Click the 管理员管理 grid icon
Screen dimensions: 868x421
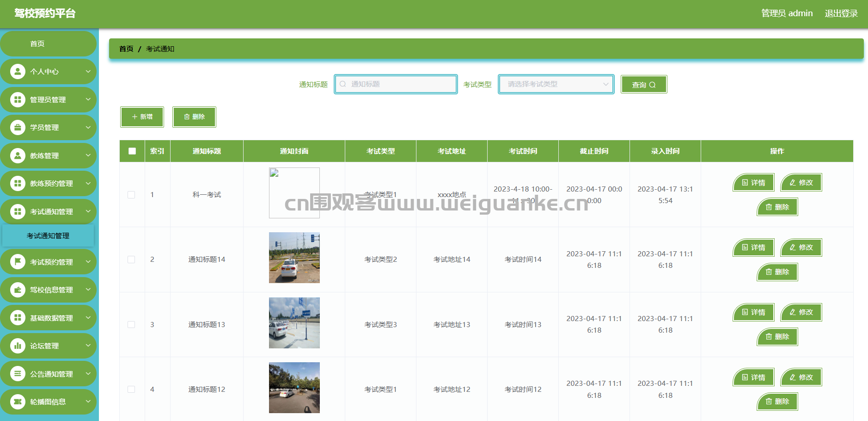(x=18, y=99)
